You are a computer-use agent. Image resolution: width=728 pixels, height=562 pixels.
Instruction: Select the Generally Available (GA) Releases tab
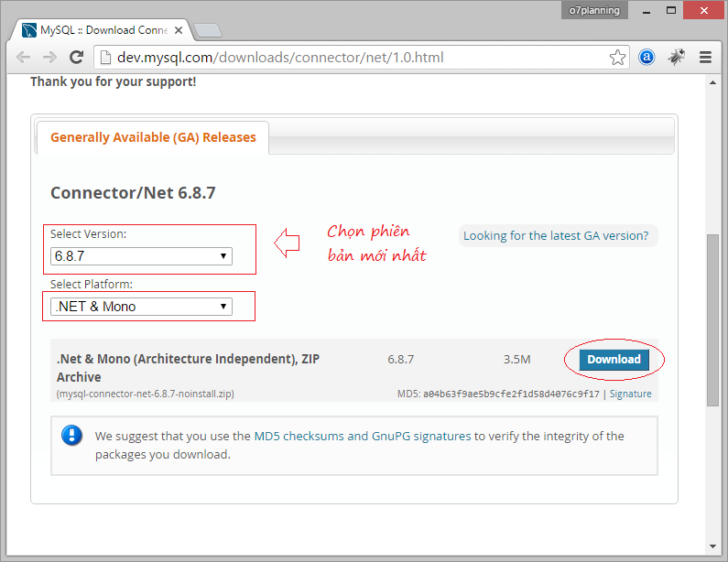153,137
